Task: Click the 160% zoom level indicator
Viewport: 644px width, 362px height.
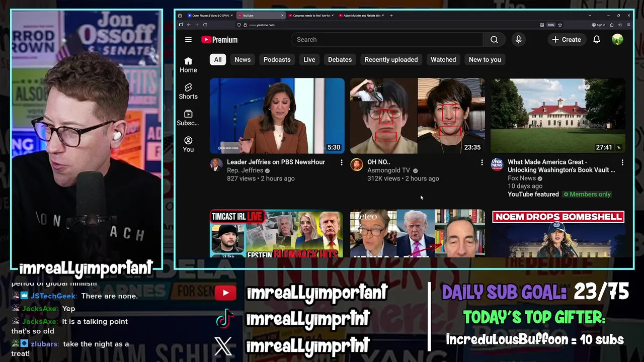Action: 551,25
